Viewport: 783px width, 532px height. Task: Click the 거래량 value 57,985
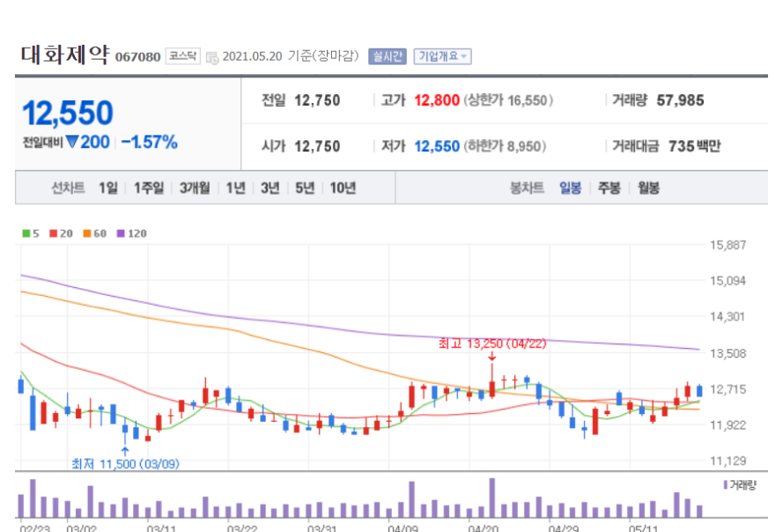click(680, 100)
